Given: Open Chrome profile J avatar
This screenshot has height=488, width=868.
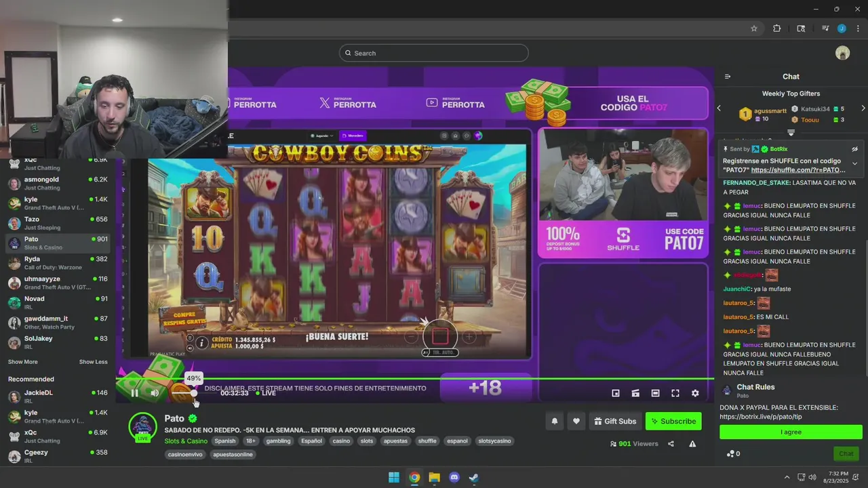Looking at the screenshot, I should (842, 28).
